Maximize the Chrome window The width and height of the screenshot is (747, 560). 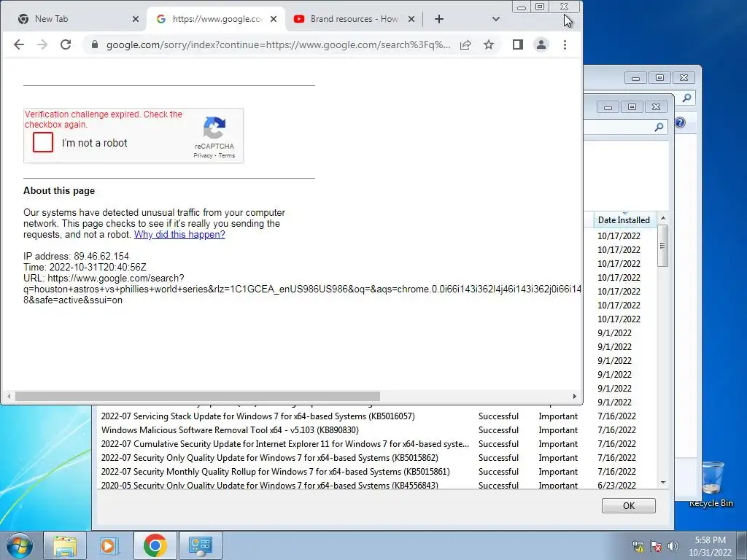pos(540,7)
